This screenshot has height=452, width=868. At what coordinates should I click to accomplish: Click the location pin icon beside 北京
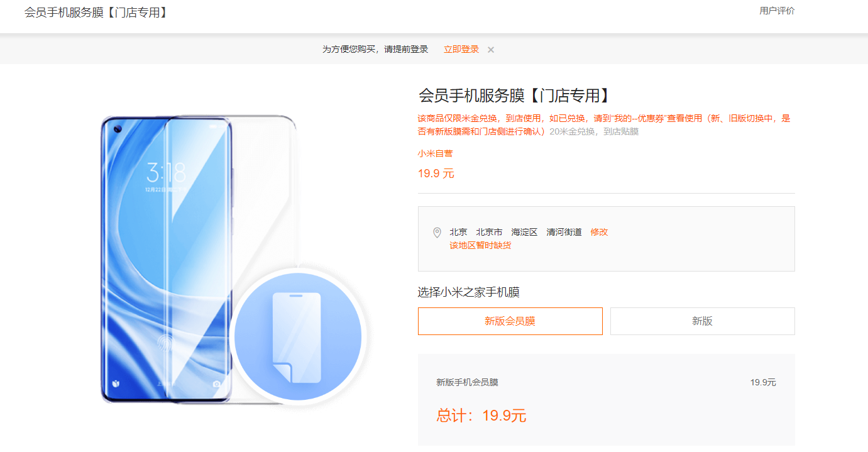pos(437,233)
